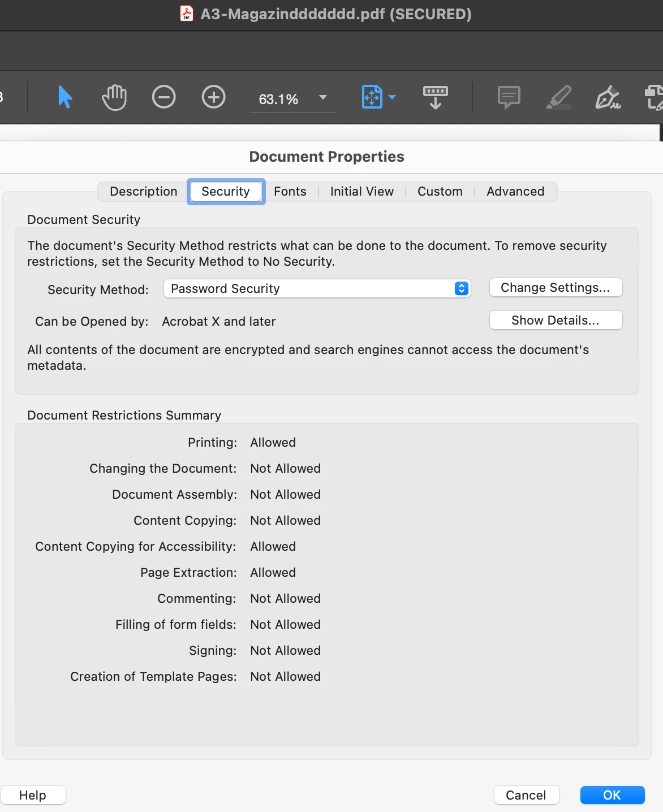Open the Security Method dropdown
This screenshot has width=663, height=812.
click(x=317, y=288)
